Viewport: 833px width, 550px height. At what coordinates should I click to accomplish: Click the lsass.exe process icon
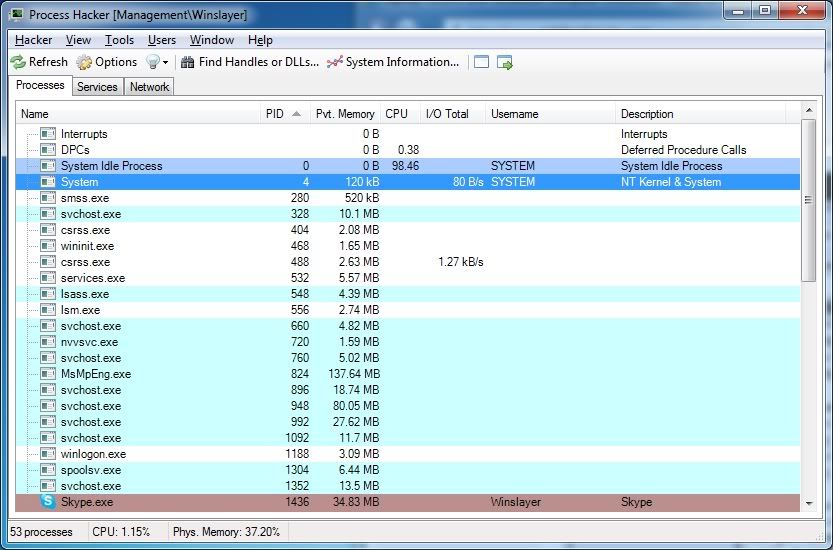pos(48,294)
